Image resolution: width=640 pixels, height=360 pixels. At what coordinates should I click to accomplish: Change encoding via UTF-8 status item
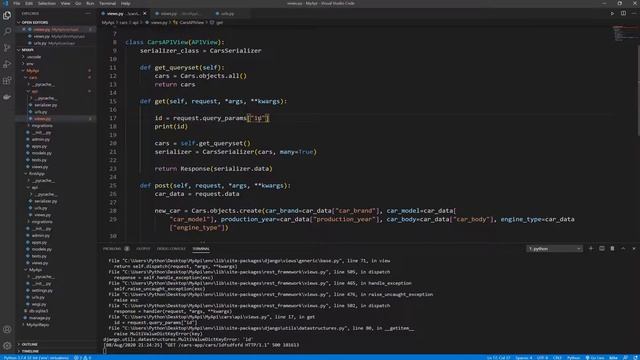pos(542,358)
